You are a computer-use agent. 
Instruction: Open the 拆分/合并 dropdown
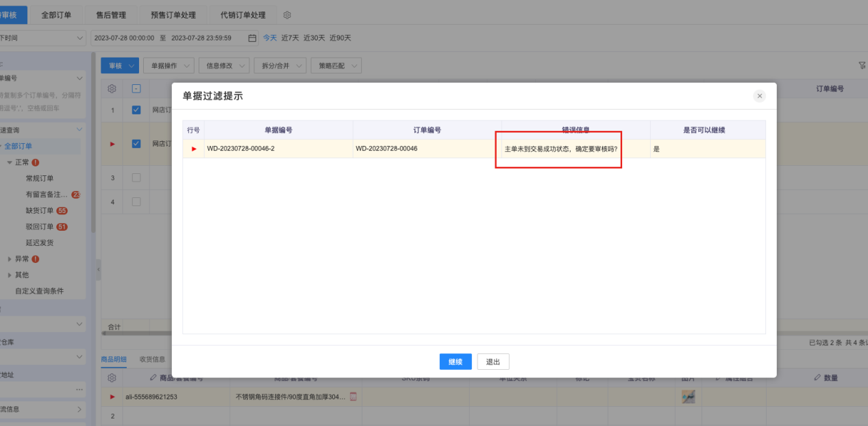(x=280, y=66)
